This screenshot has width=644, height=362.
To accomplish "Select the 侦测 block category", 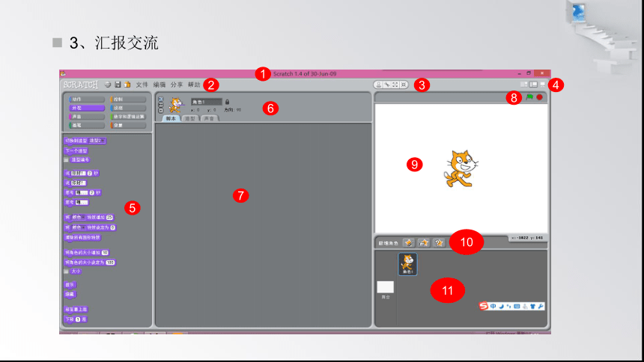I will [x=128, y=108].
